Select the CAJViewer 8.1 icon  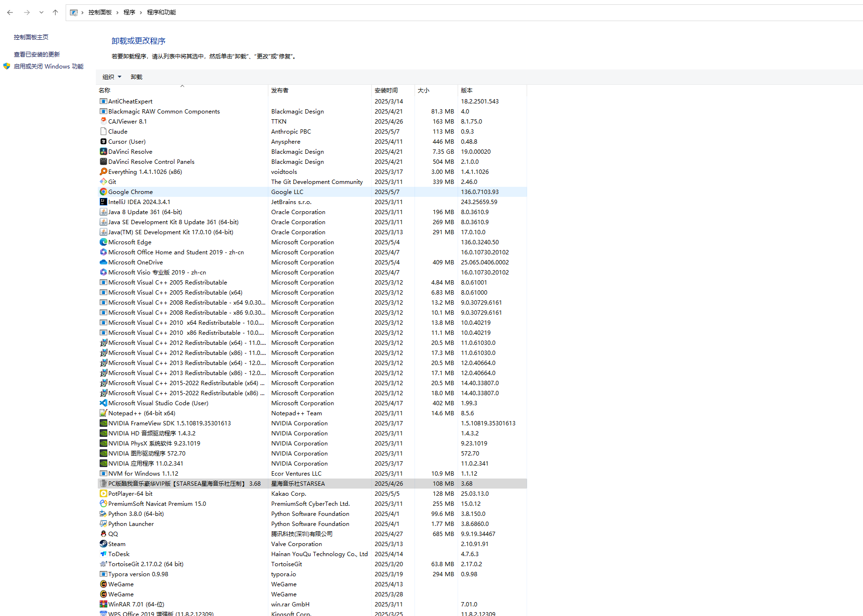pos(103,121)
